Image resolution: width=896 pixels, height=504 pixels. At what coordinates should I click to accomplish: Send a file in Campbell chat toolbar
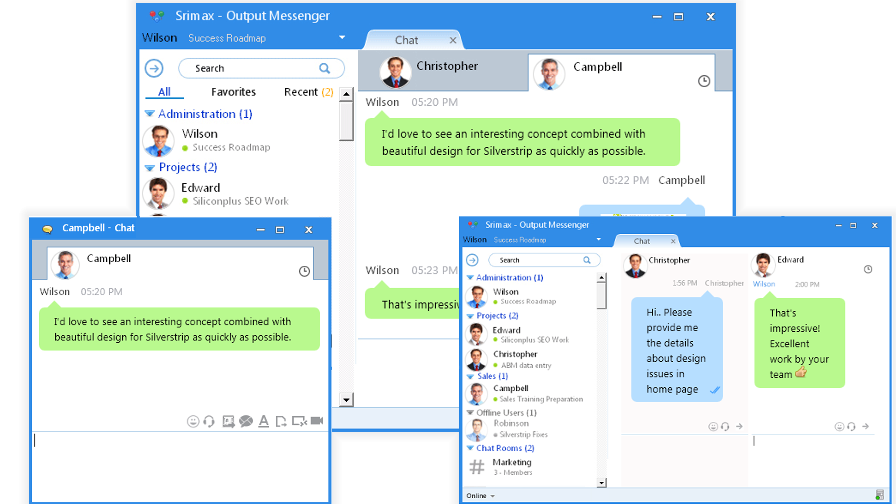coord(281,421)
